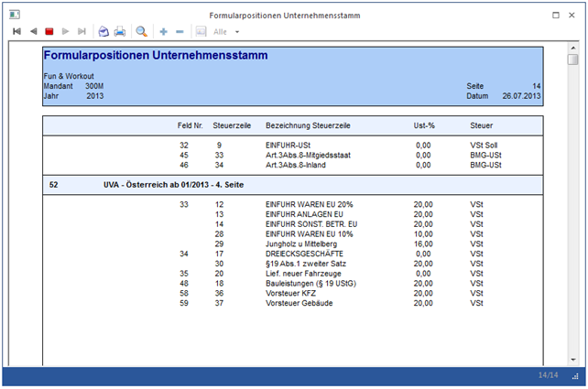Click the next page arrow
The width and height of the screenshot is (588, 389).
point(66,31)
